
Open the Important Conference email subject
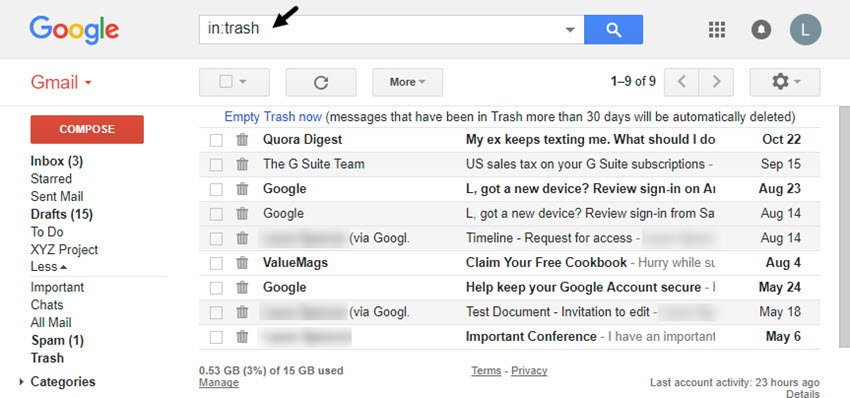(x=531, y=337)
